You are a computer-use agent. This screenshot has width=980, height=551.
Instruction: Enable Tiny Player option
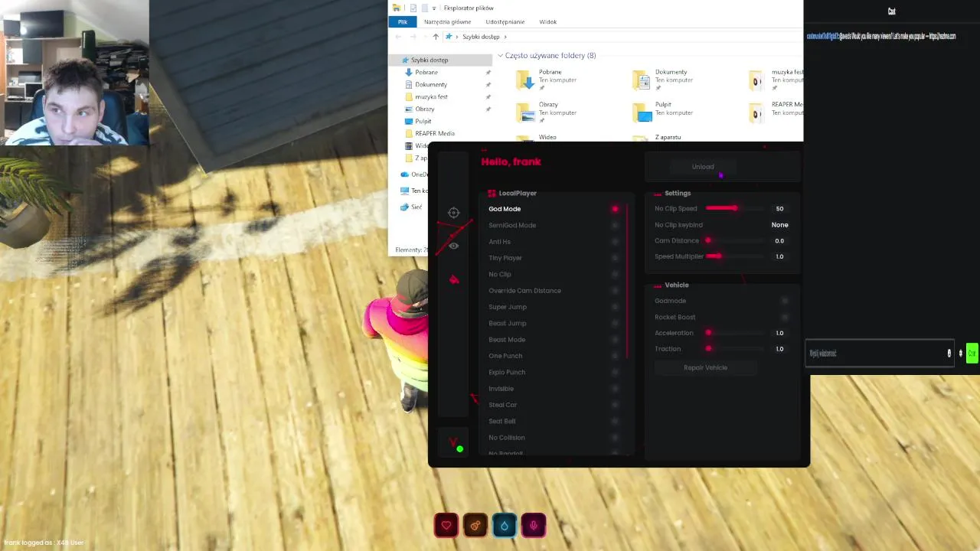coord(615,258)
